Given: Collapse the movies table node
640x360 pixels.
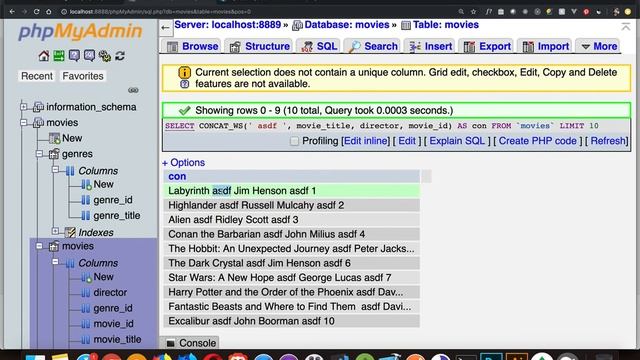Looking at the screenshot, I should pos(39,246).
